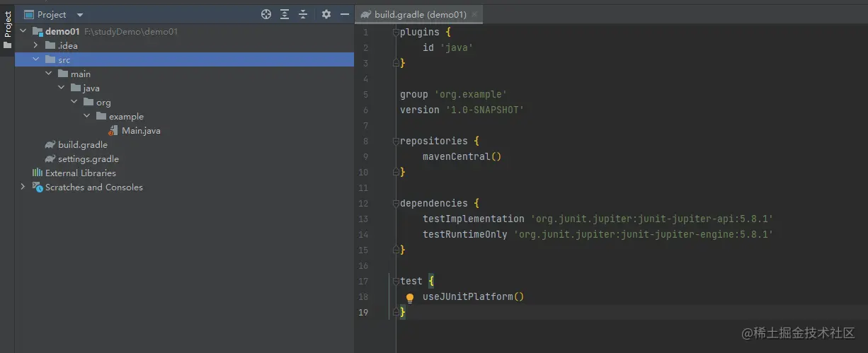
Task: Click the demo01 module folder icon
Action: (38, 31)
